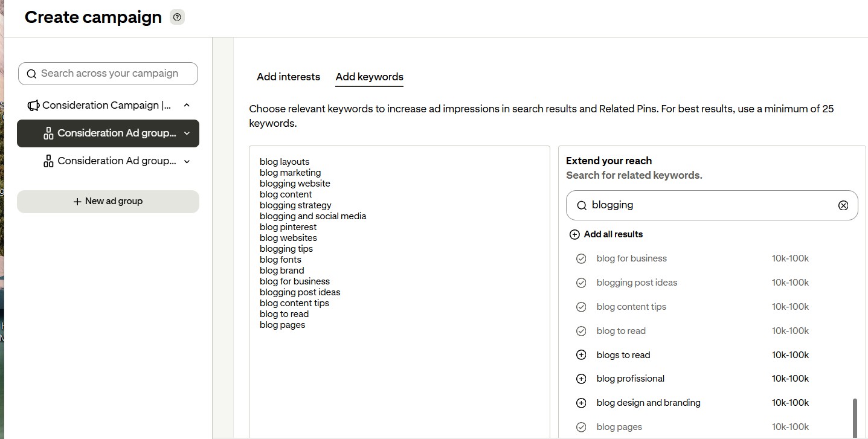Click ad group icon in the highlighted row

click(x=48, y=133)
